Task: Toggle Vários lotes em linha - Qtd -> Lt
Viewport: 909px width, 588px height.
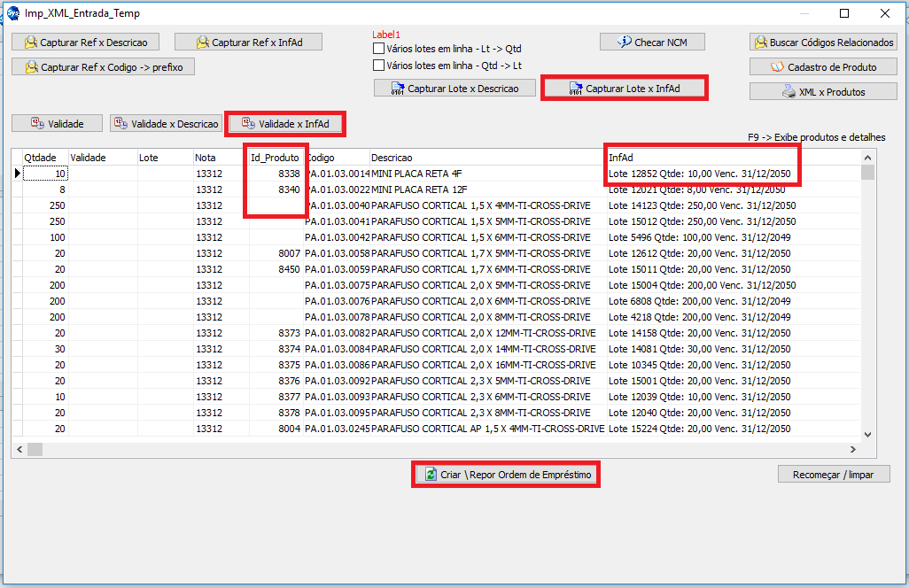Action: [x=379, y=66]
